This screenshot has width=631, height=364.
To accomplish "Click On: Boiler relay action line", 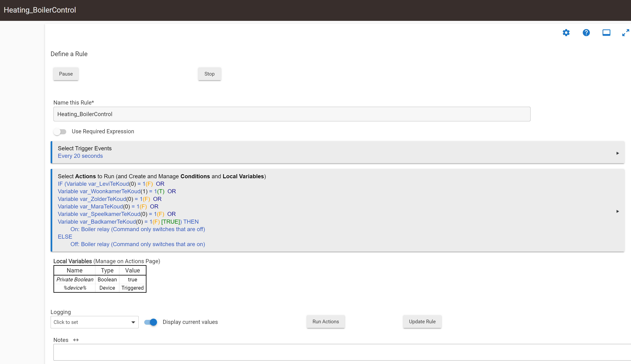I will pyautogui.click(x=138, y=229).
